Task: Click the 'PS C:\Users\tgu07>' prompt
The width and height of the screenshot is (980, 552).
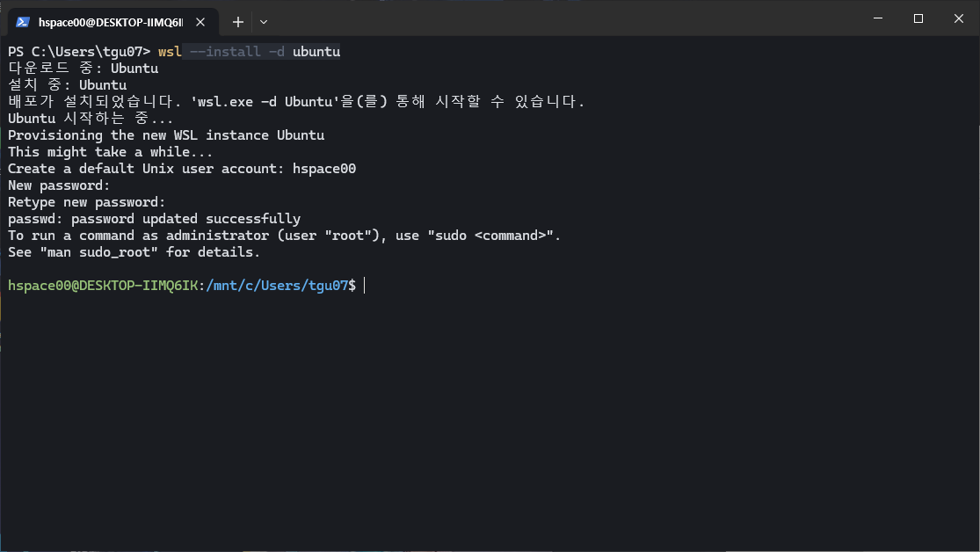Action: point(79,52)
